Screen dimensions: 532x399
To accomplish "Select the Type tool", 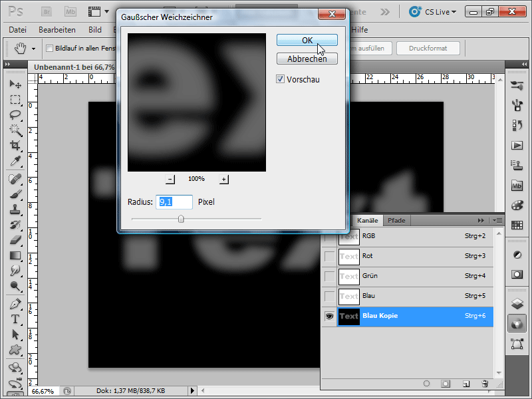I will click(15, 319).
